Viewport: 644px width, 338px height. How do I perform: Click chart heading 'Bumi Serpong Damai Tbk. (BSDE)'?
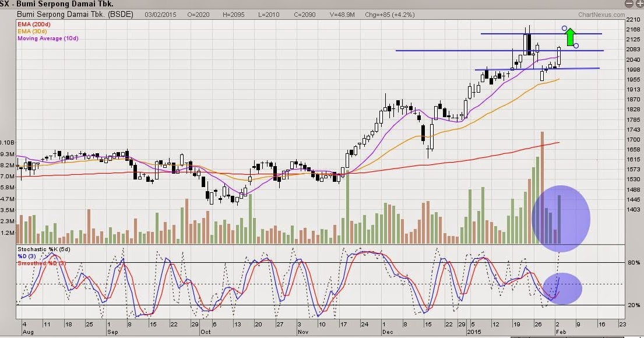(75, 15)
